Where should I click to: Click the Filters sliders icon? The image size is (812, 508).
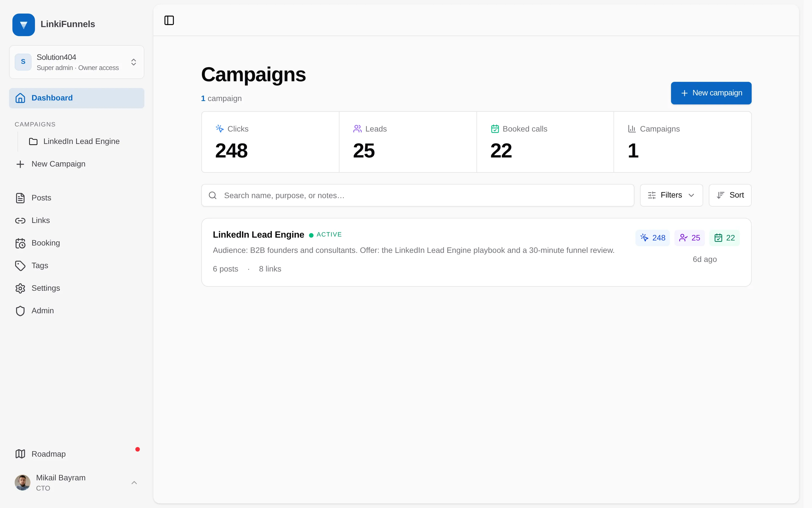pyautogui.click(x=652, y=195)
